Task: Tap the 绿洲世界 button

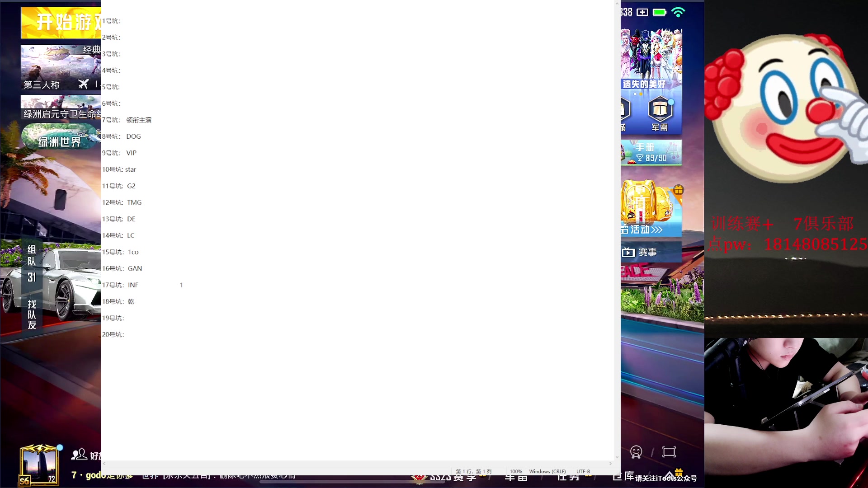Action: [x=61, y=136]
